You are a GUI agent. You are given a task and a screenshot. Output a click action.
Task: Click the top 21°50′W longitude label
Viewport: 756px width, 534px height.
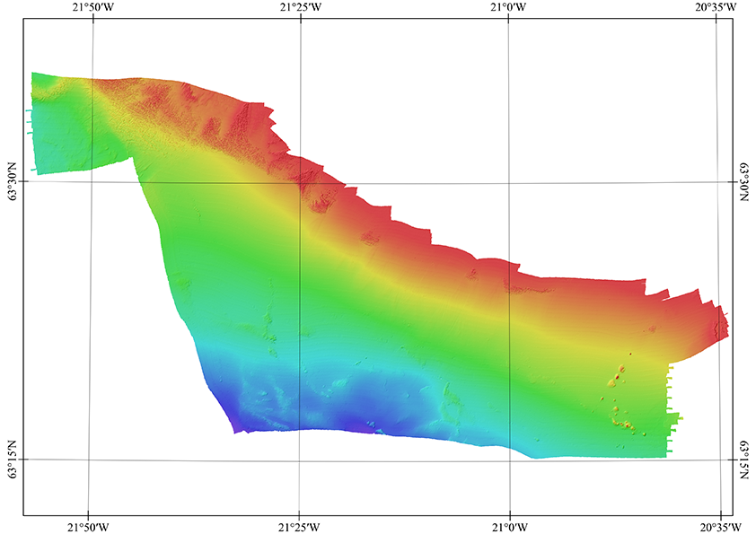(x=91, y=8)
